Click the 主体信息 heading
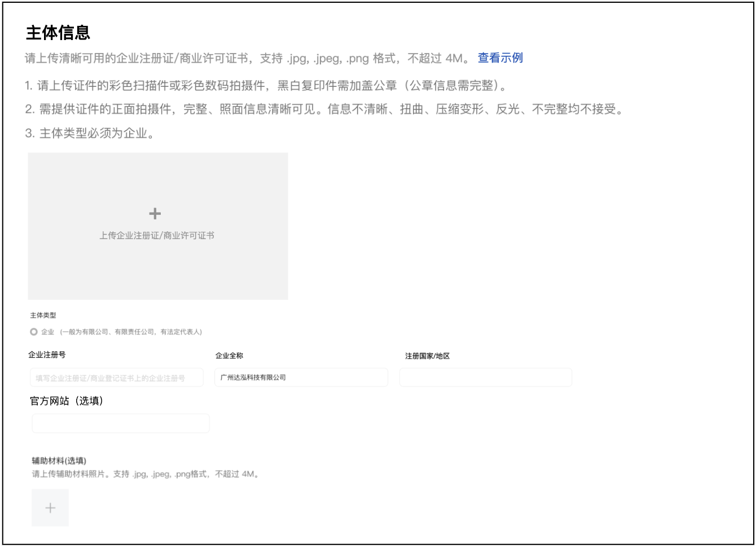 pyautogui.click(x=58, y=33)
